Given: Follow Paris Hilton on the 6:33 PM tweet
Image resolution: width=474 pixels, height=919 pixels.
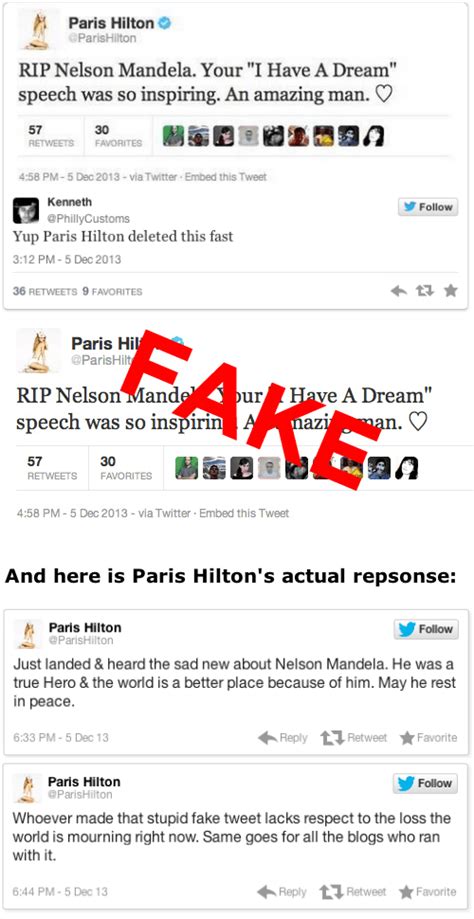Looking at the screenshot, I should click(x=427, y=629).
